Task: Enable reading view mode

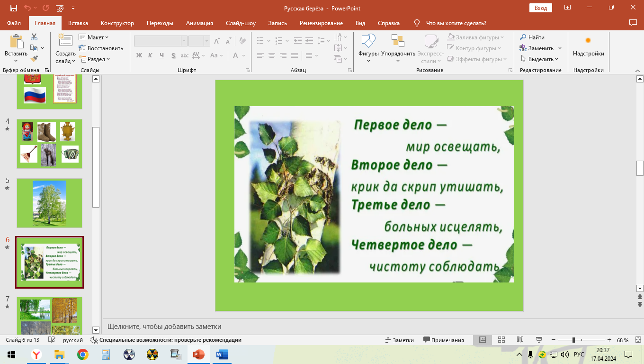Action: click(x=520, y=340)
